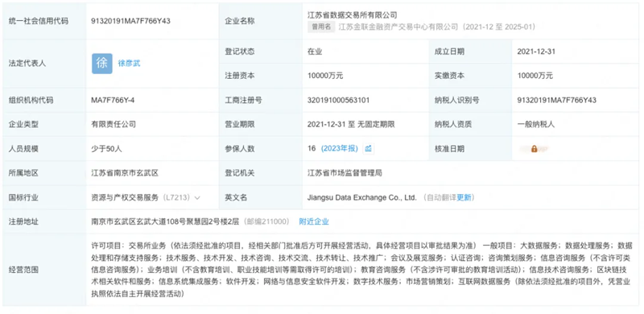Click the former name 江苏金联金融资产交易中心有限公司

pos(398,27)
